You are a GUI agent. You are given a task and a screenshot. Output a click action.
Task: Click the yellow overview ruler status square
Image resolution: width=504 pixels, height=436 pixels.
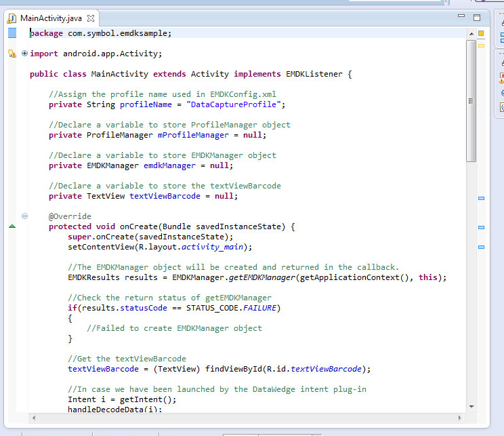coord(481,33)
